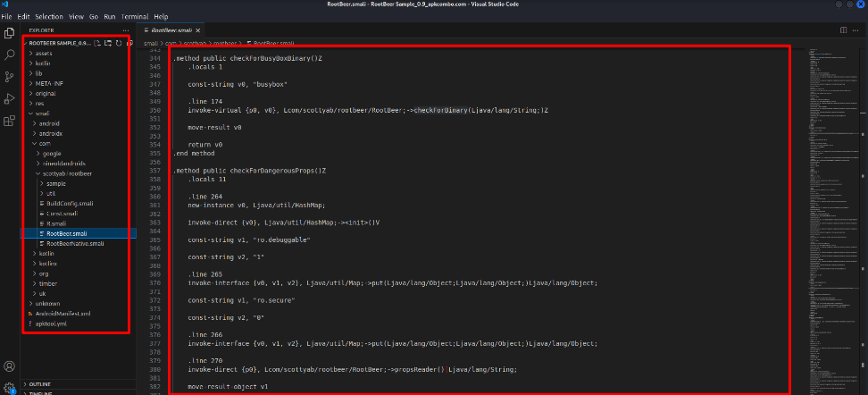Open the Source Control view
The width and height of the screenshot is (868, 395).
point(10,77)
